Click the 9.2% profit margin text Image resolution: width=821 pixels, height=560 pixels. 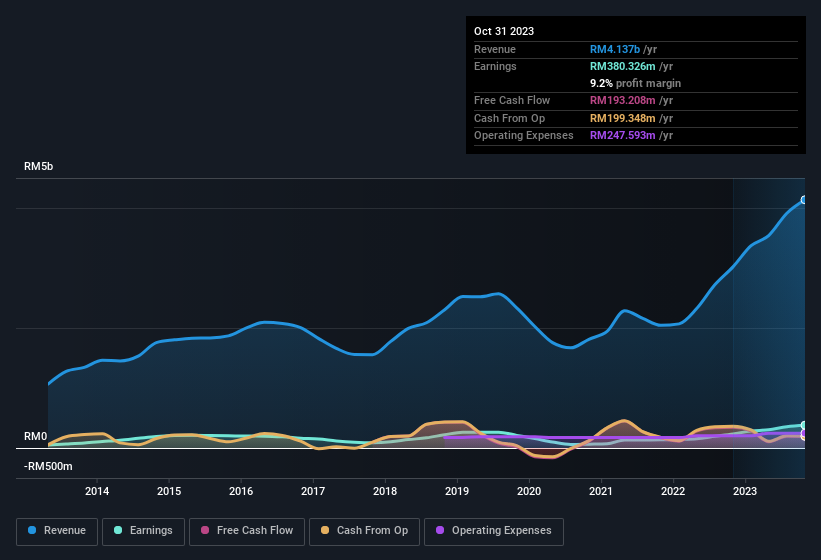pos(635,83)
